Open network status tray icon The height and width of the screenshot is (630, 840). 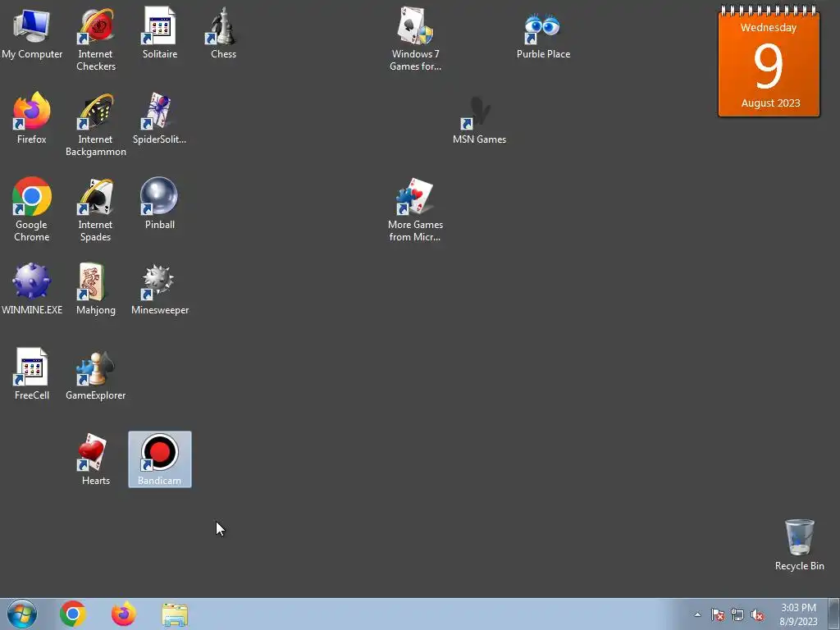click(737, 614)
